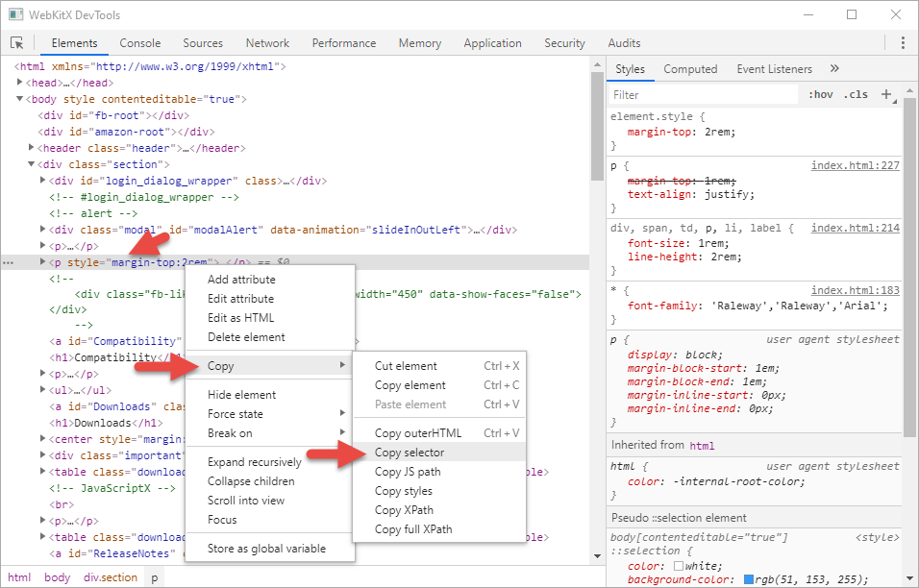The height and width of the screenshot is (588, 919).
Task: Open the Security tab
Action: [x=564, y=42]
